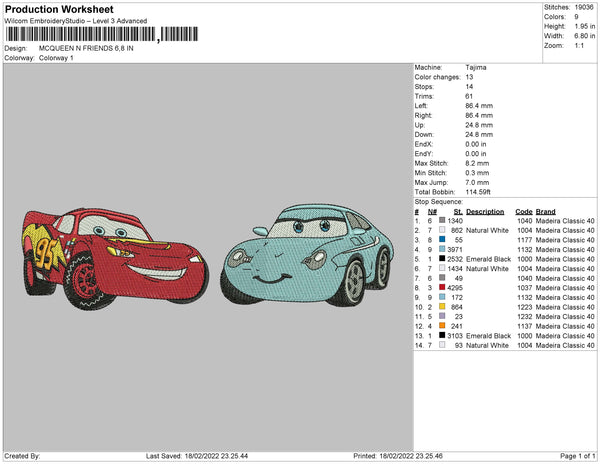This screenshot has width=600, height=464.
Task: Select the gray swatch in stop row 1
Action: (442, 220)
